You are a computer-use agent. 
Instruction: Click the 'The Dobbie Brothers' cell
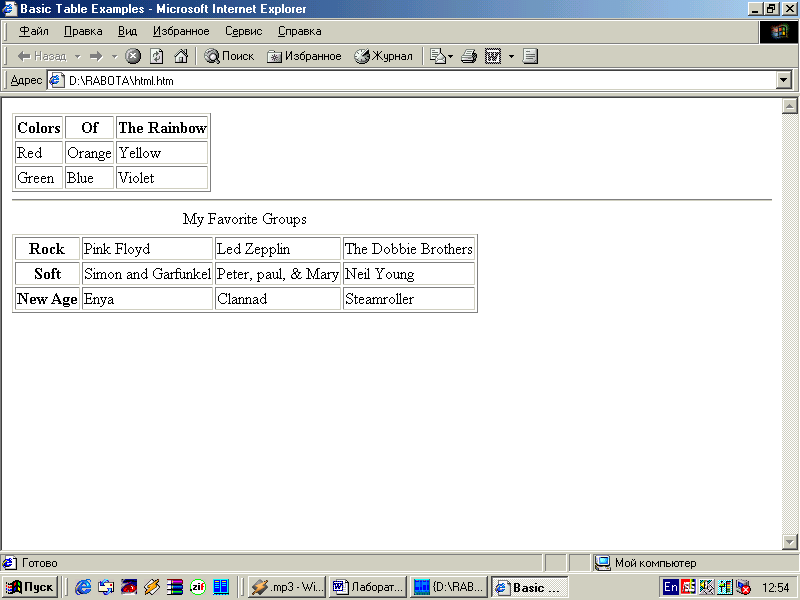tap(409, 248)
